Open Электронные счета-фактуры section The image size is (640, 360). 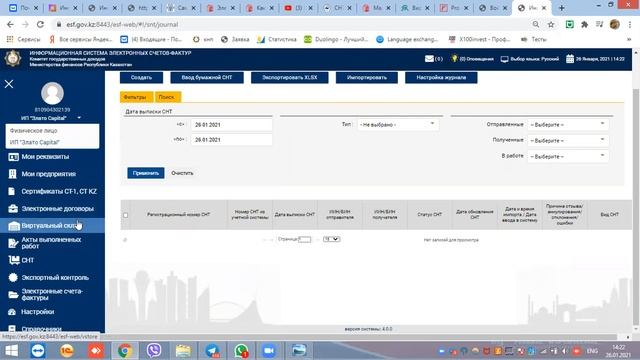click(x=52, y=294)
